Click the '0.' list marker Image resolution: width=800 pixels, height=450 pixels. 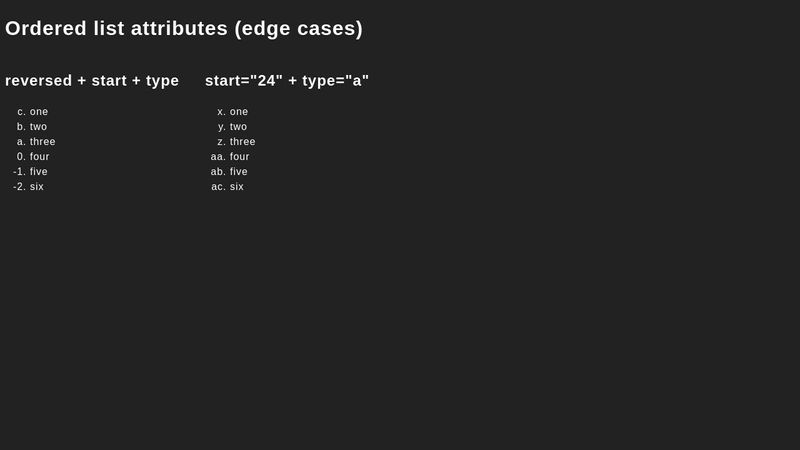21,157
